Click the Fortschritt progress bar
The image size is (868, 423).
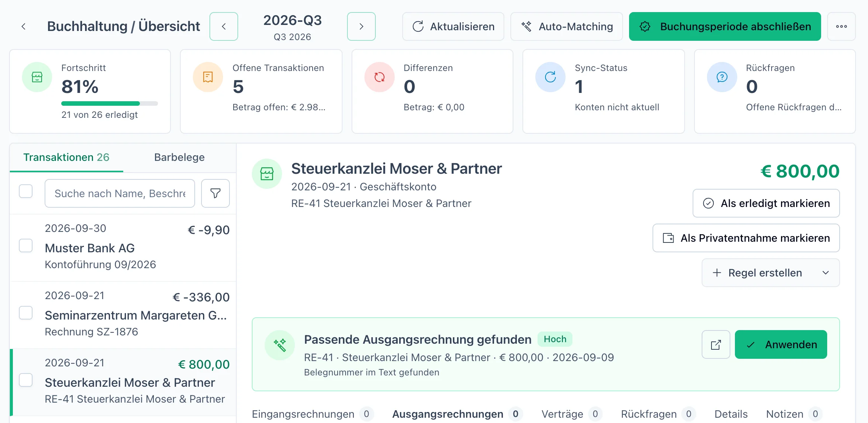coord(110,103)
